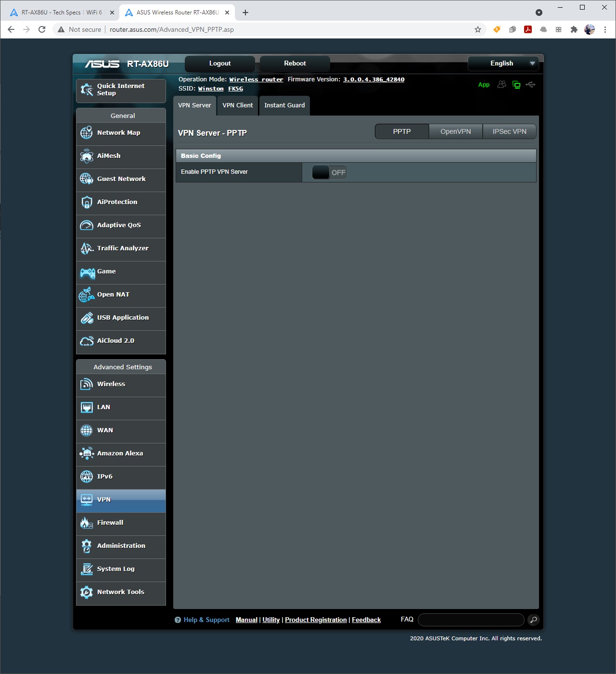Click the Firewall flame icon
The height and width of the screenshot is (674, 616).
[x=87, y=523]
